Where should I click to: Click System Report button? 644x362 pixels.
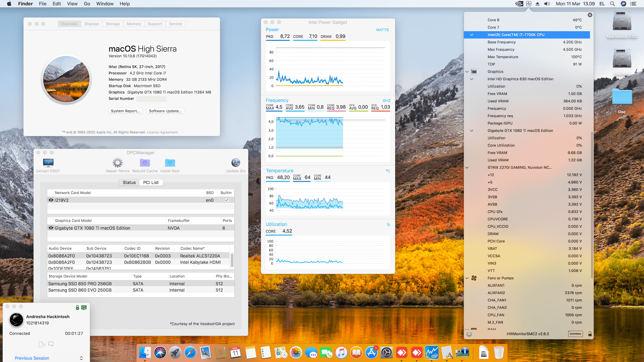(125, 111)
